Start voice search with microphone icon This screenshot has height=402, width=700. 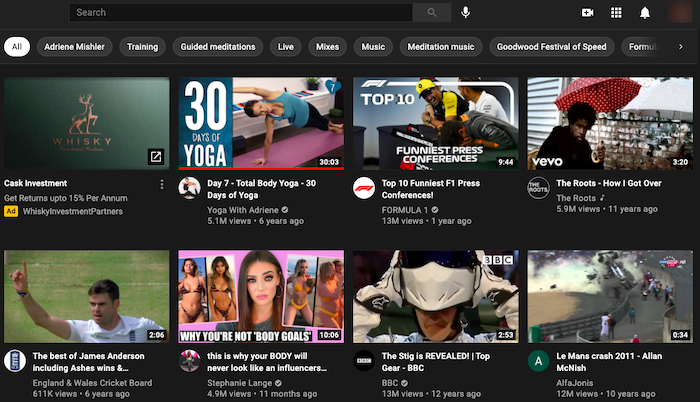pyautogui.click(x=465, y=12)
